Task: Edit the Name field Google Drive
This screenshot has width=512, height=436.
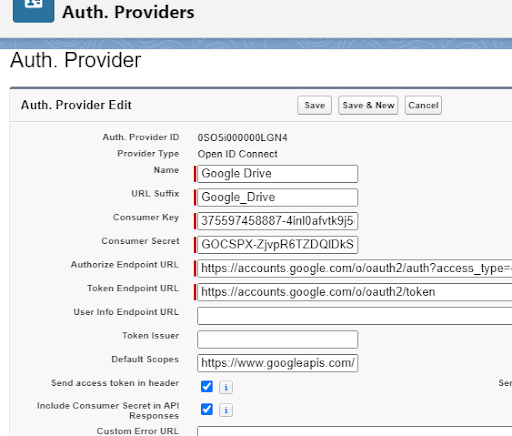Action: pos(278,174)
